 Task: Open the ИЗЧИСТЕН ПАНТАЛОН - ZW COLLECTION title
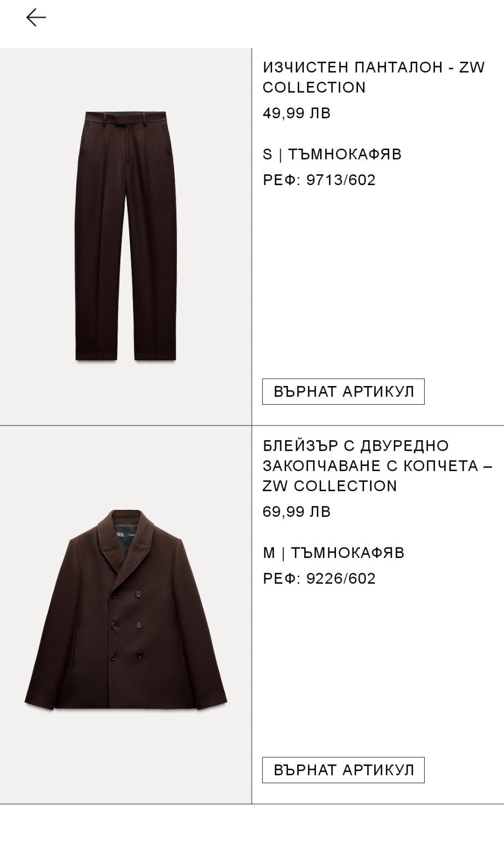[374, 77]
